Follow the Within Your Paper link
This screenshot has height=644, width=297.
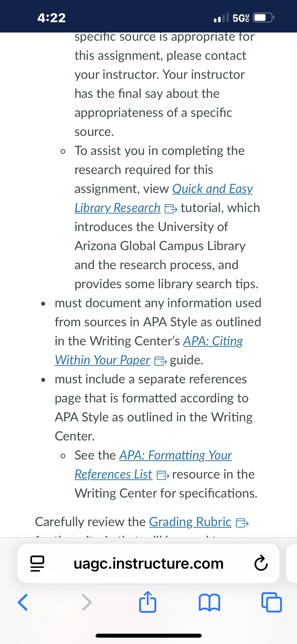(x=102, y=360)
